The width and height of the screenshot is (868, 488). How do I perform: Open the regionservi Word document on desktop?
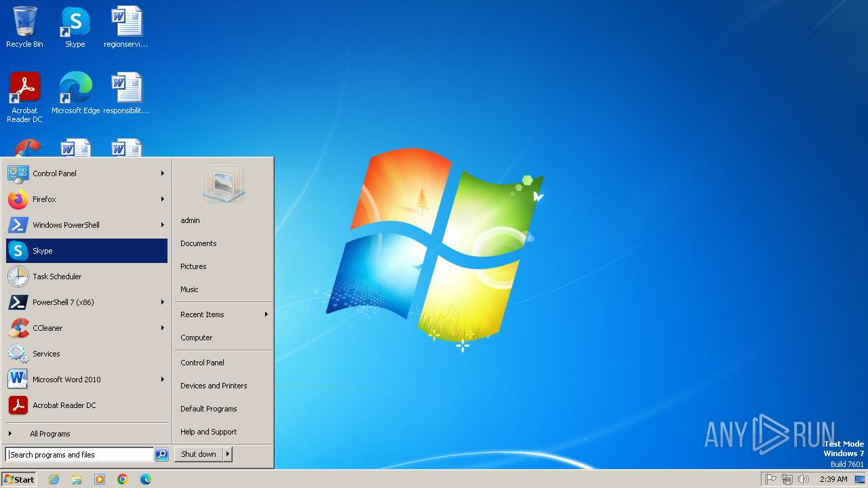pos(126,27)
